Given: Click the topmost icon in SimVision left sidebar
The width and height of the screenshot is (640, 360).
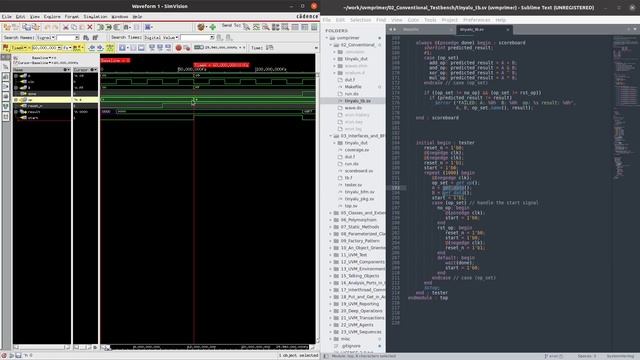Looking at the screenshot, I should [6, 58].
